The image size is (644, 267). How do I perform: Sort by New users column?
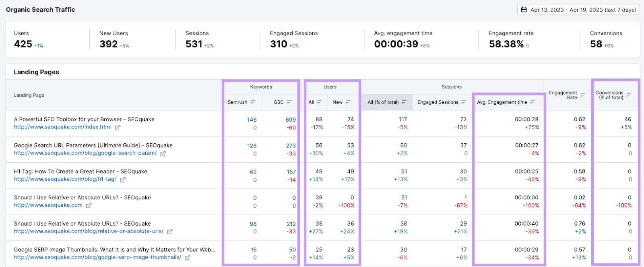coord(348,102)
